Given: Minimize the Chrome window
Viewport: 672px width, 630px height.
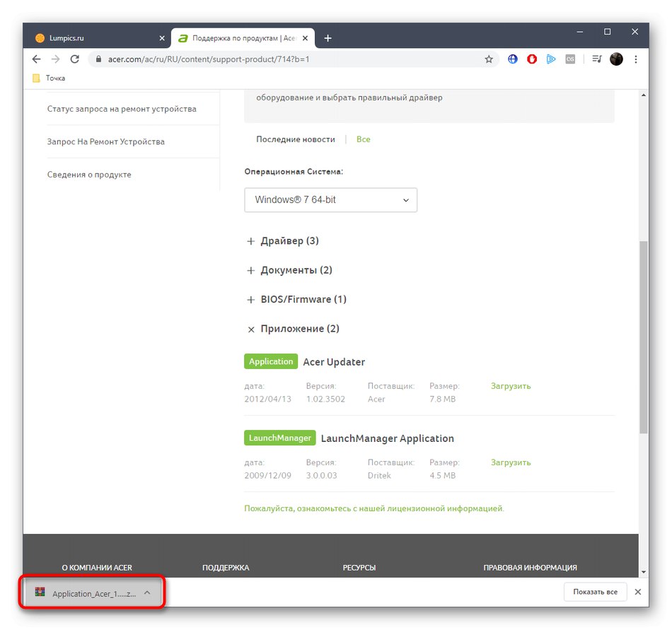Looking at the screenshot, I should click(x=580, y=32).
